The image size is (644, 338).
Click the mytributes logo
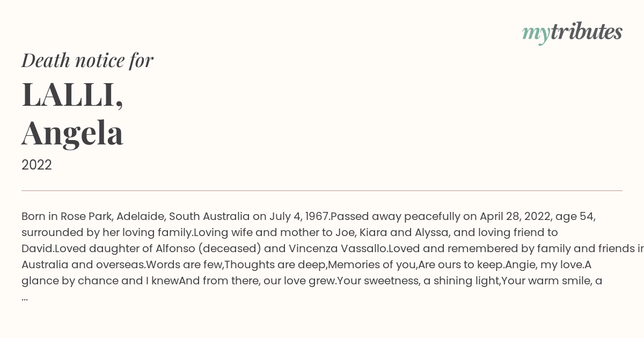point(572,33)
